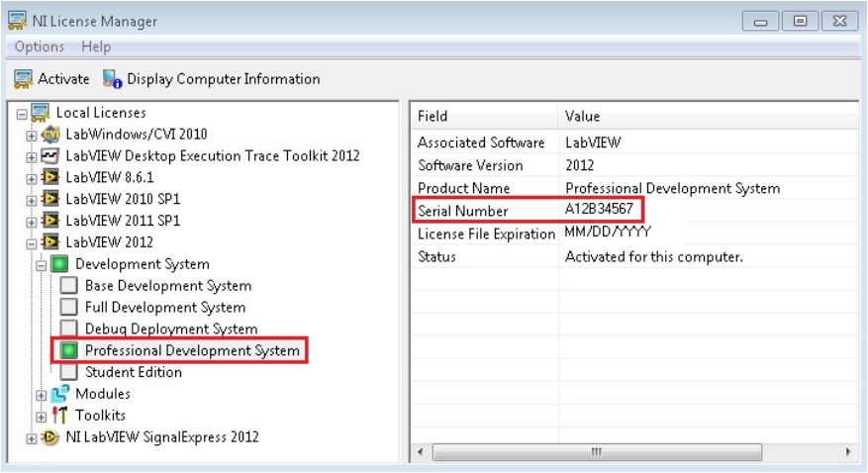Click the scroll right arrow
Image resolution: width=868 pixels, height=473 pixels.
pyautogui.click(x=848, y=452)
